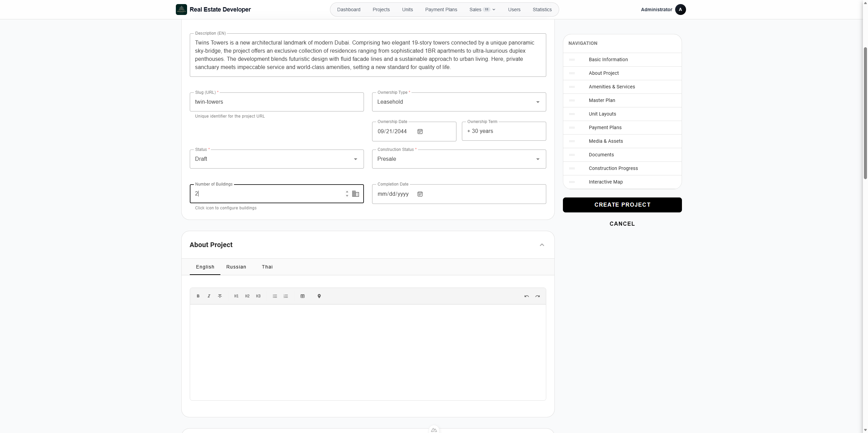Undo the last edit in the editor

(527, 296)
